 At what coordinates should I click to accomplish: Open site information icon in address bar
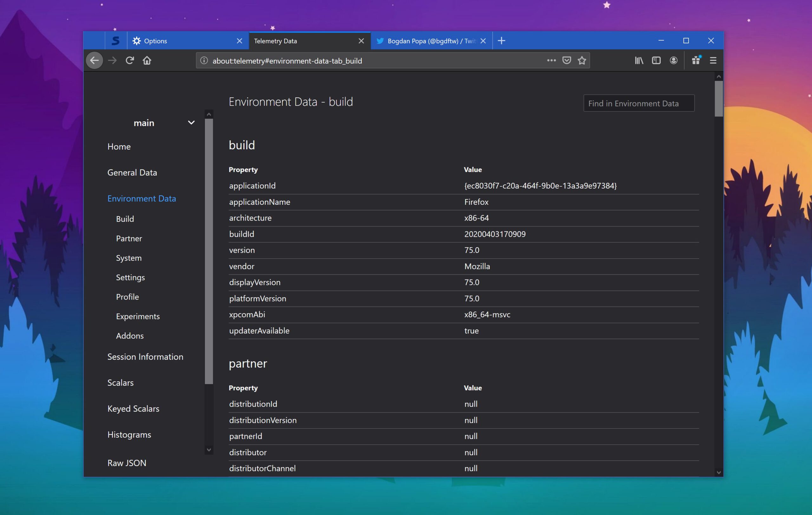(204, 61)
